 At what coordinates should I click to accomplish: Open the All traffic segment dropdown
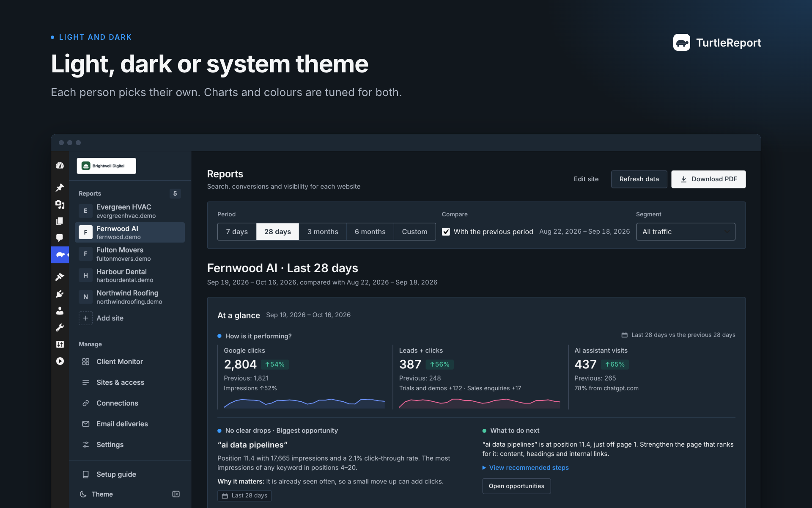[x=686, y=232]
